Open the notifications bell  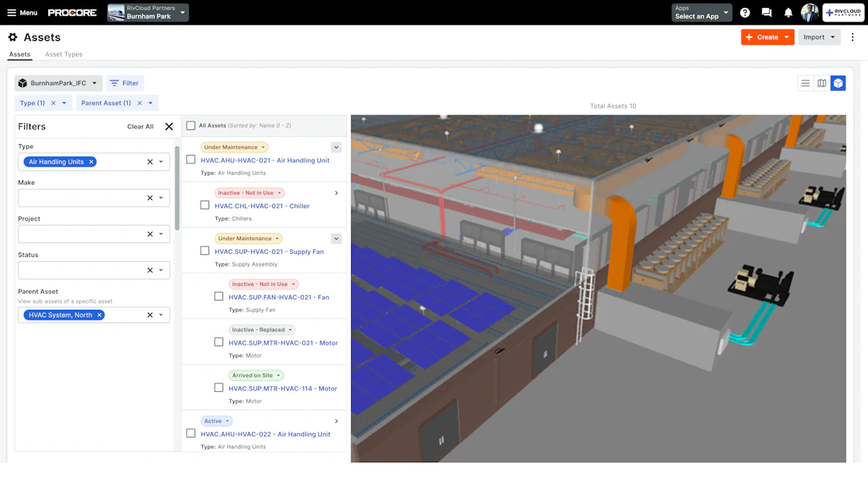[x=788, y=12]
